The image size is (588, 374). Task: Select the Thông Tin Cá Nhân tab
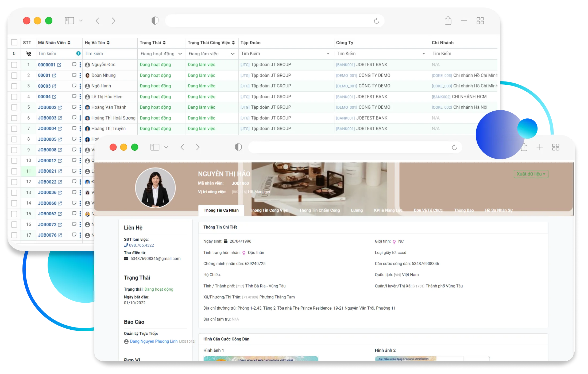[221, 210]
